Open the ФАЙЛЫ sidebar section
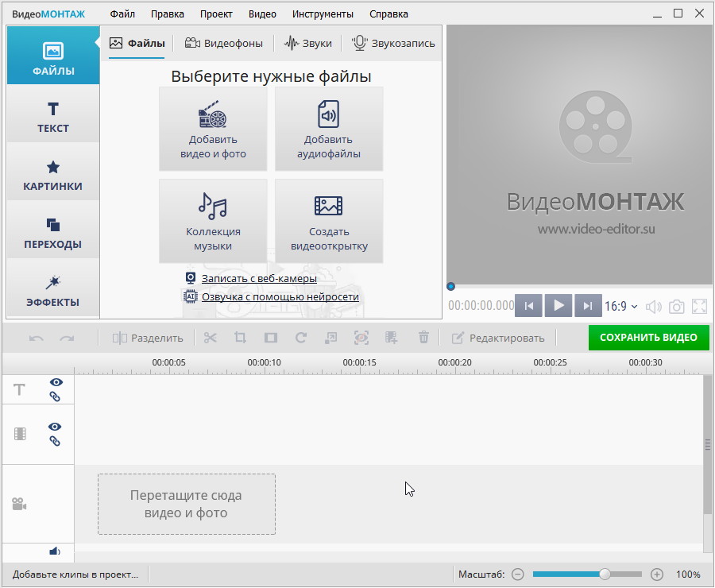This screenshot has height=588, width=715. point(53,56)
